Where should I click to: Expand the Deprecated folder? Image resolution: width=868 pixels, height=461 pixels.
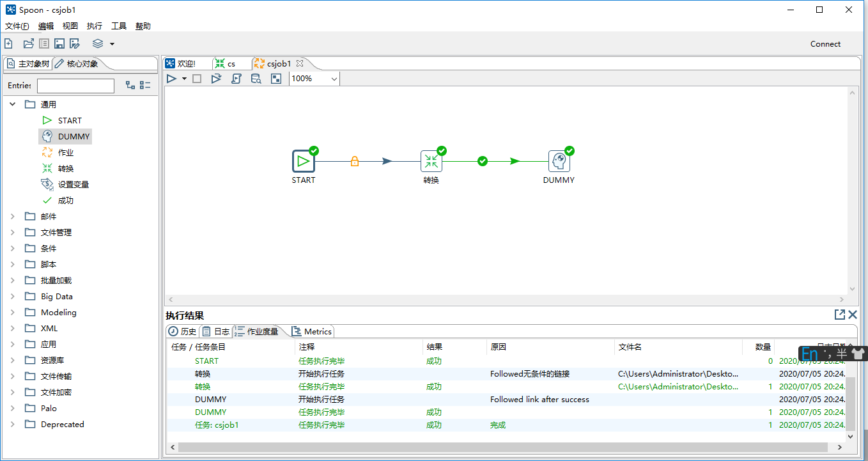pos(12,424)
